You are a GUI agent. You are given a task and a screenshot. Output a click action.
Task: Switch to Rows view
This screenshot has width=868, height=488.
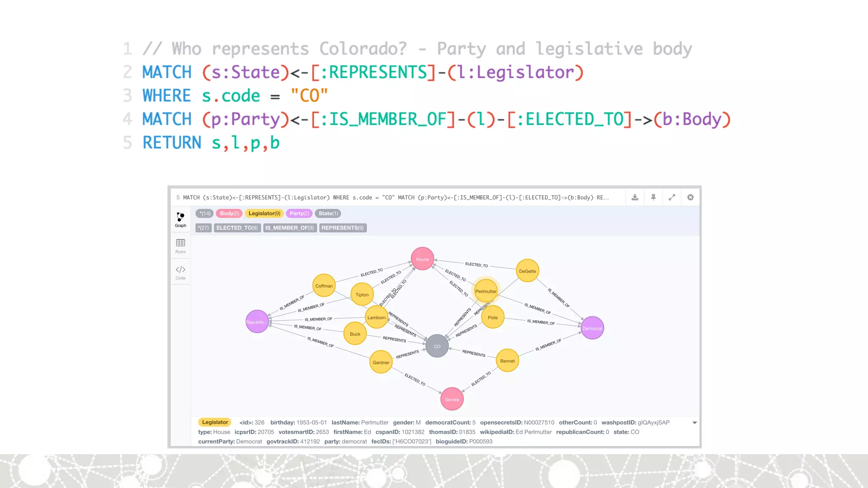pyautogui.click(x=181, y=246)
